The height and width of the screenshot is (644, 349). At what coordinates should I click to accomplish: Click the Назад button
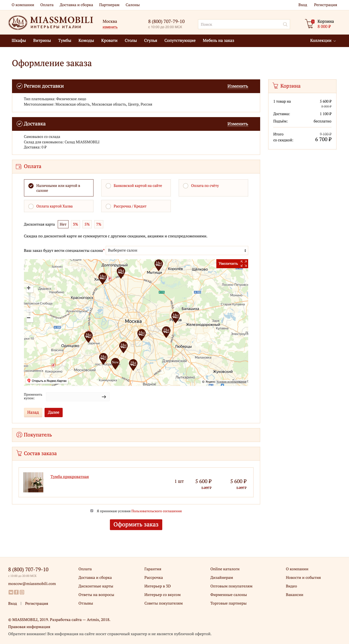point(33,412)
